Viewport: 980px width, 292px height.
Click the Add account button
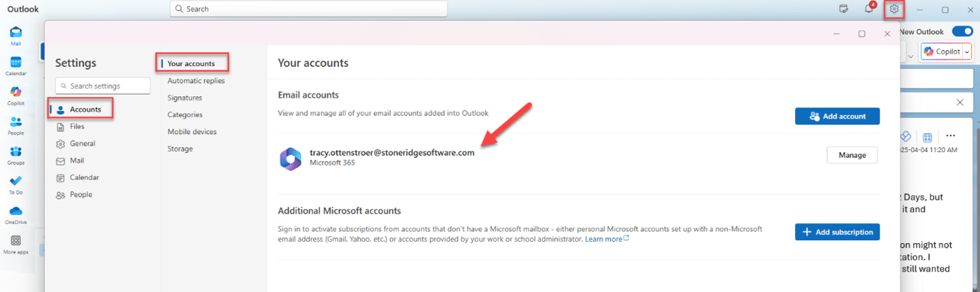[837, 116]
